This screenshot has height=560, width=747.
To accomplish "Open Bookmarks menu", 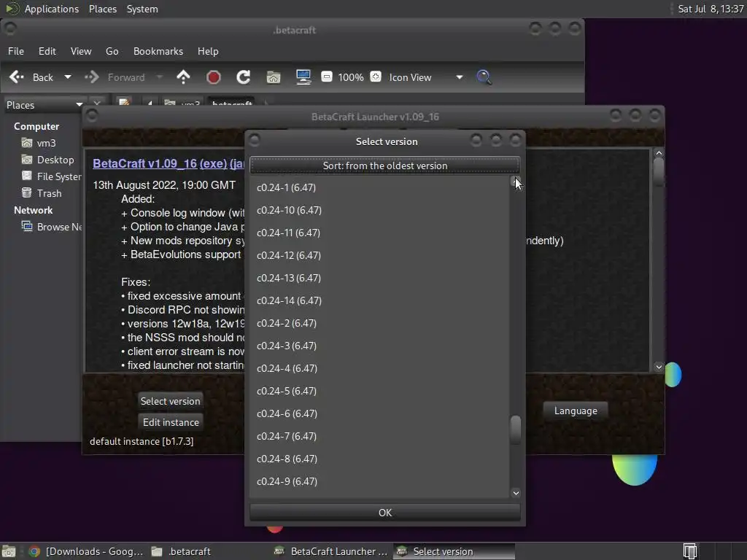I will tap(158, 51).
